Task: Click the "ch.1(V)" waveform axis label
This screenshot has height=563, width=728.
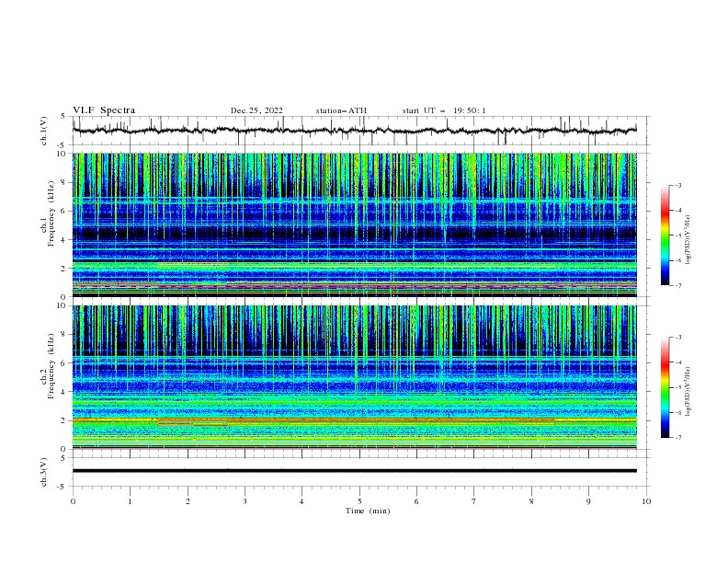Action: [44, 131]
